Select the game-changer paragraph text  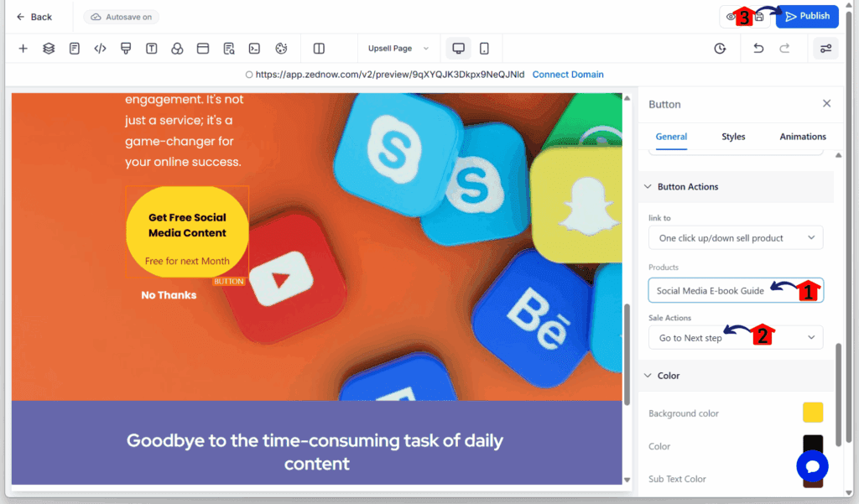click(x=184, y=131)
